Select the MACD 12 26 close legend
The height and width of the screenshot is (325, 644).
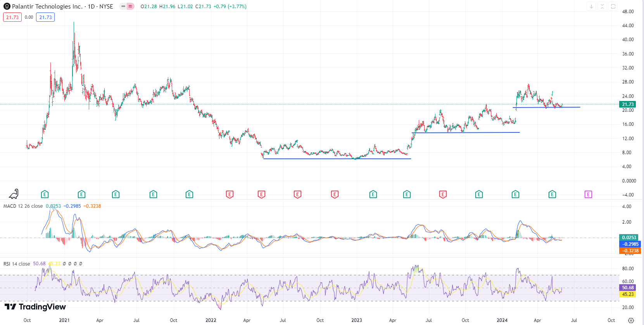click(23, 206)
